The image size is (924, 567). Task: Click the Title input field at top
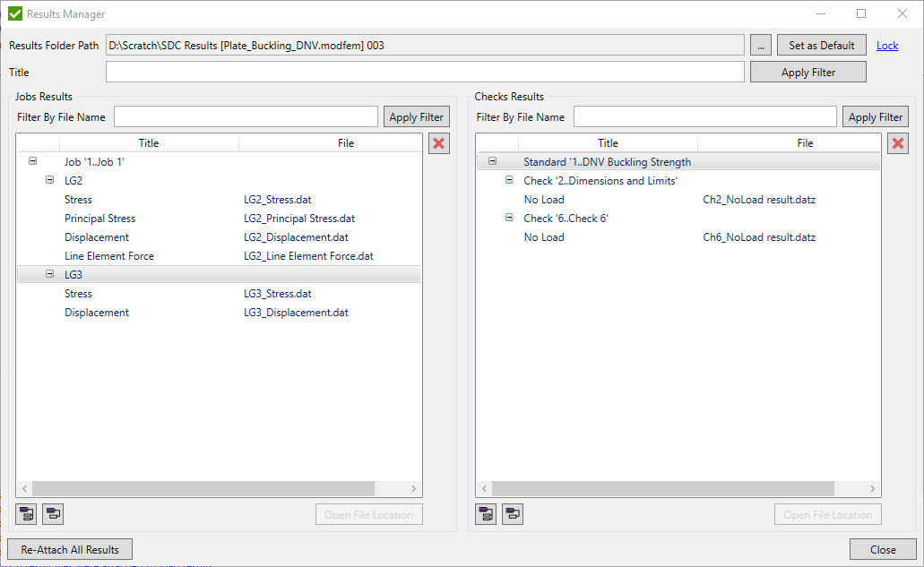(424, 73)
